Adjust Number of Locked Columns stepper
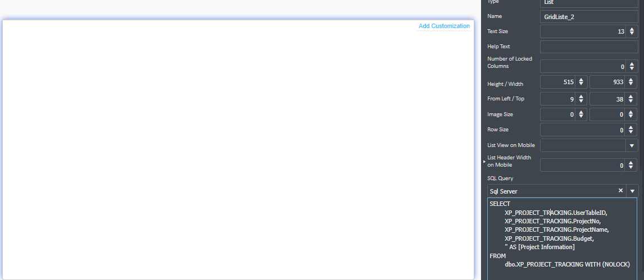This screenshot has width=644, height=280. coord(632,66)
